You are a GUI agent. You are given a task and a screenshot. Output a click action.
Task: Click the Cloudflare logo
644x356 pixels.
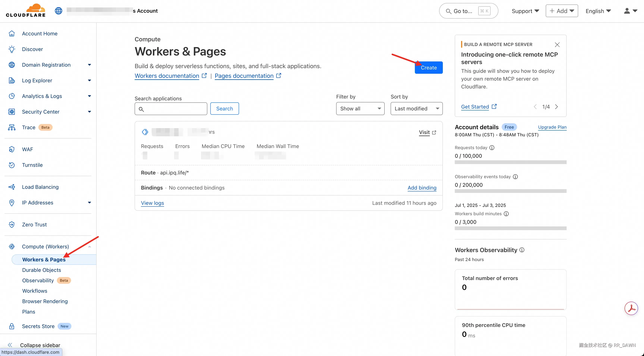click(x=26, y=10)
